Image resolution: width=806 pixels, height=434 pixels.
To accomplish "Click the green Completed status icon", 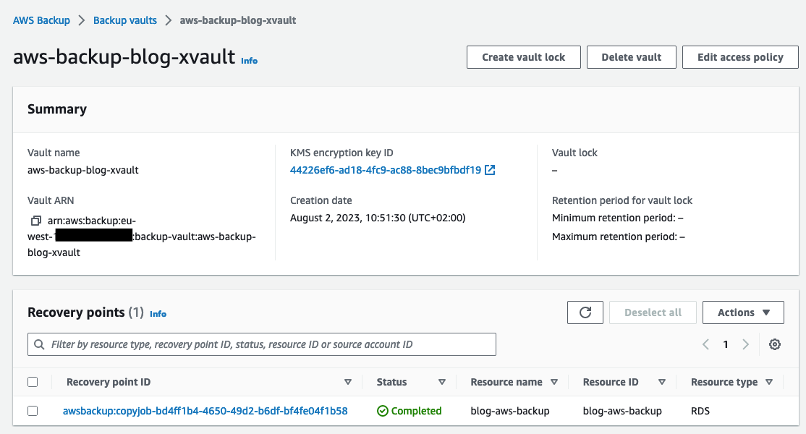I will (x=382, y=411).
